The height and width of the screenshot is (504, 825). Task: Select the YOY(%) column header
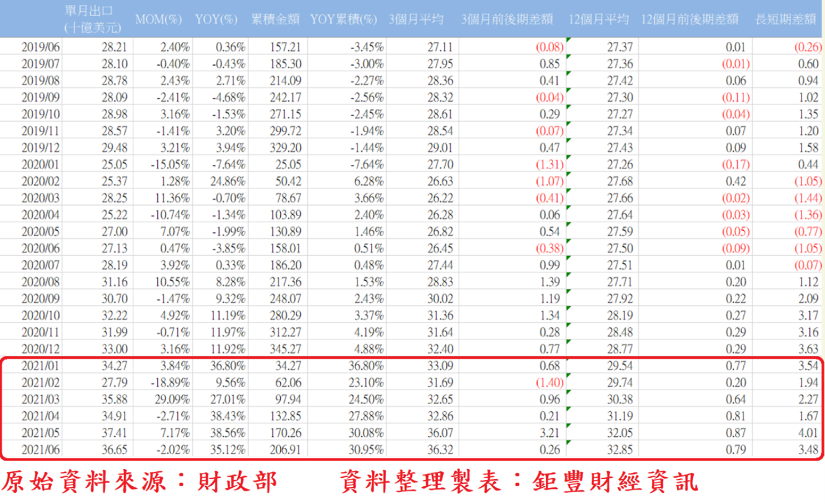click(x=216, y=19)
